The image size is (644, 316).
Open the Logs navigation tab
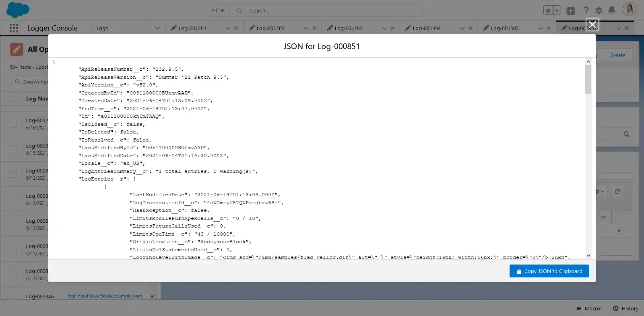click(x=102, y=28)
